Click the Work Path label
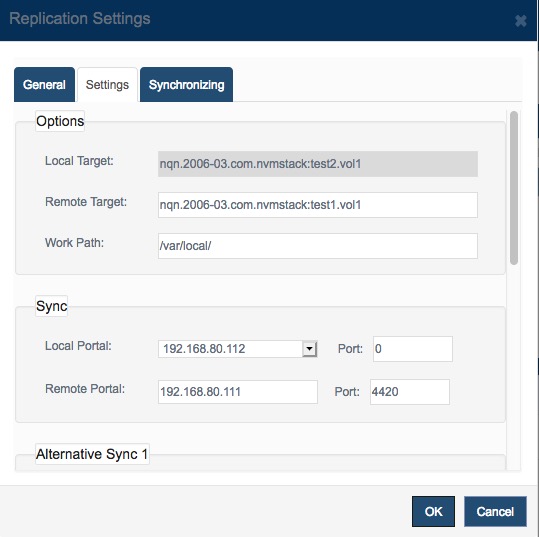The height and width of the screenshot is (537, 539). (x=74, y=243)
